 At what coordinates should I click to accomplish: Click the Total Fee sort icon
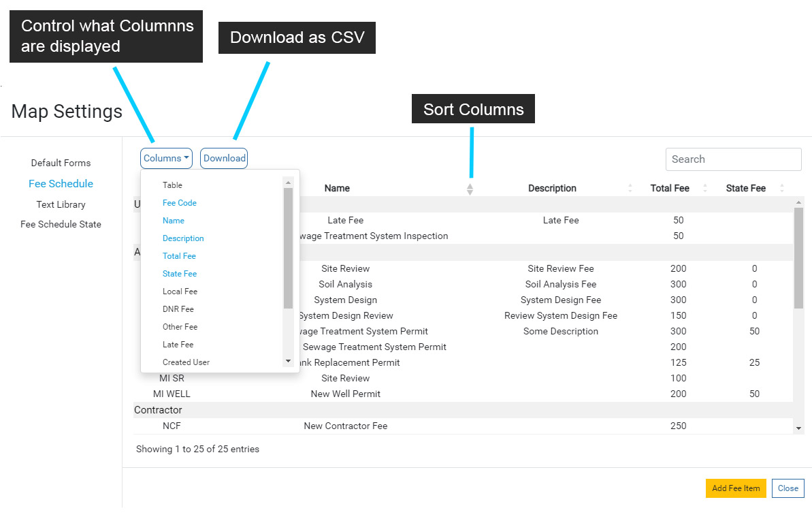click(705, 189)
